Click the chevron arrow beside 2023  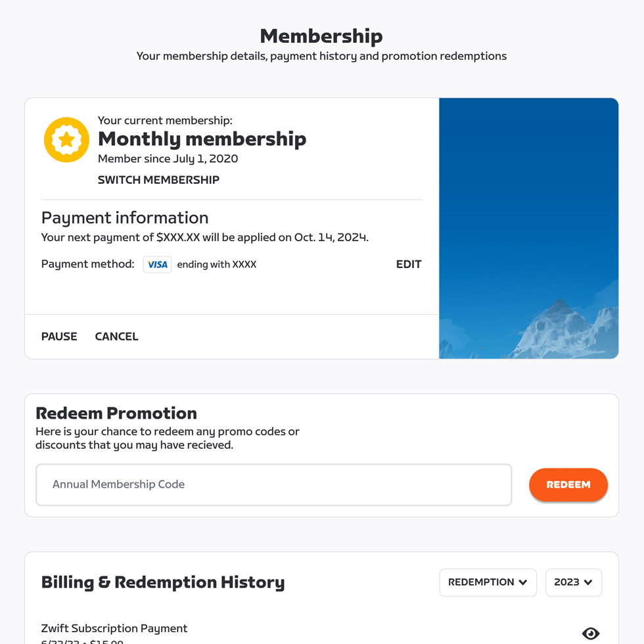(588, 582)
